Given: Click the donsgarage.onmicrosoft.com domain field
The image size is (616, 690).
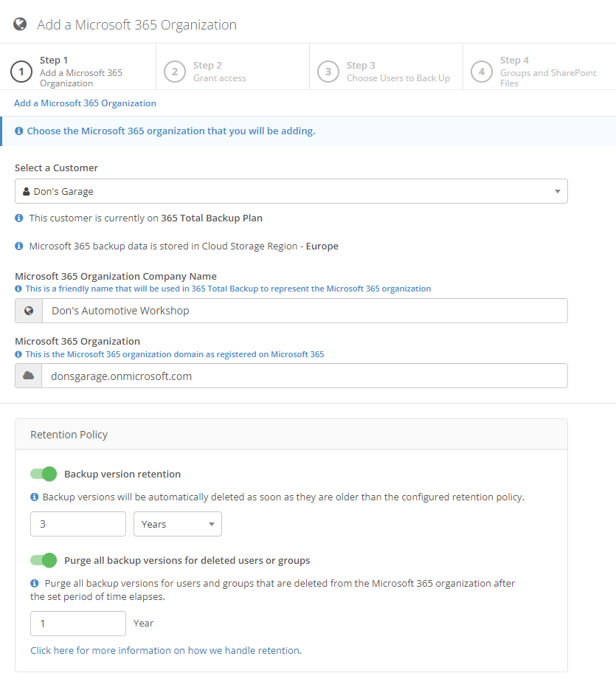Looking at the screenshot, I should 305,376.
